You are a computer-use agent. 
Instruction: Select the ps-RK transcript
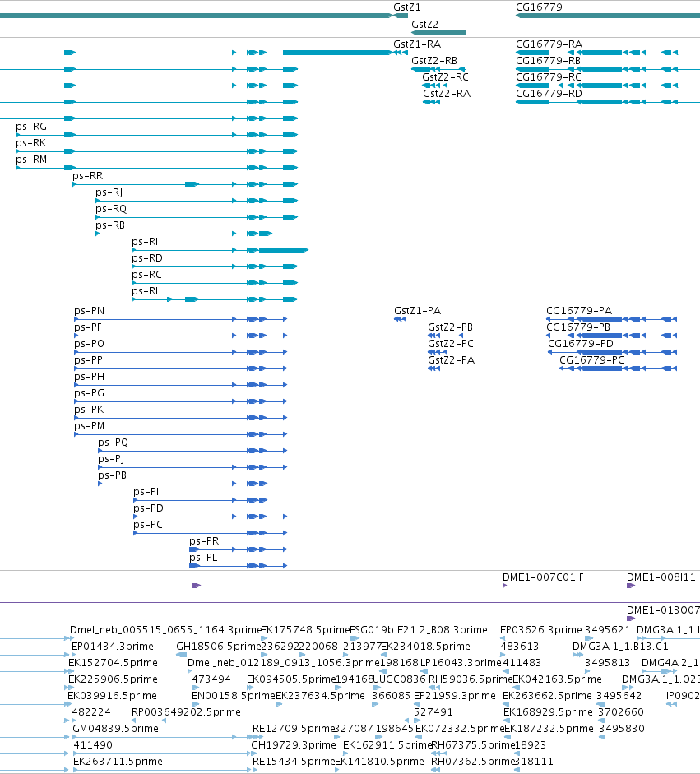click(x=31, y=143)
